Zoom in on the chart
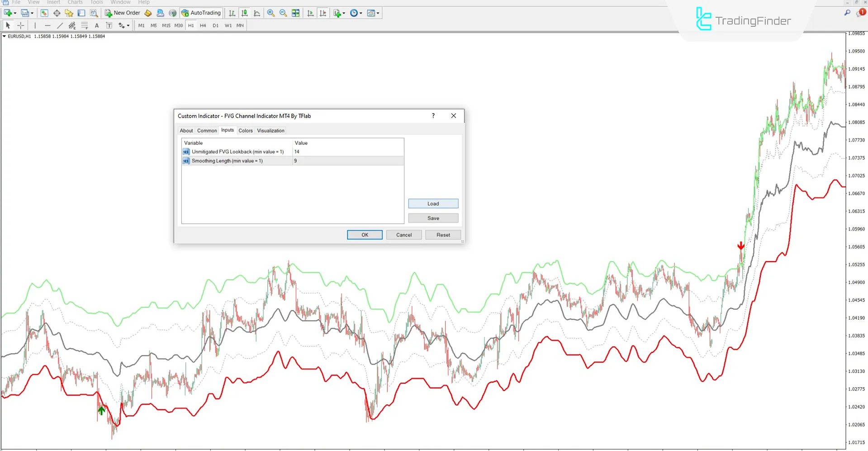 point(270,13)
